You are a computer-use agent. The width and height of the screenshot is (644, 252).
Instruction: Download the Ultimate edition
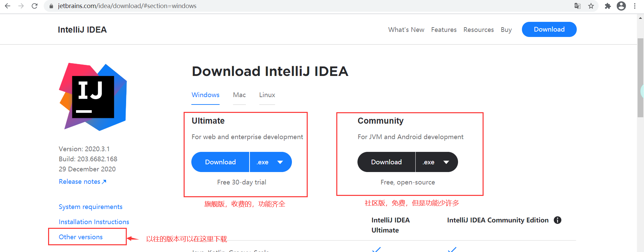pos(220,162)
